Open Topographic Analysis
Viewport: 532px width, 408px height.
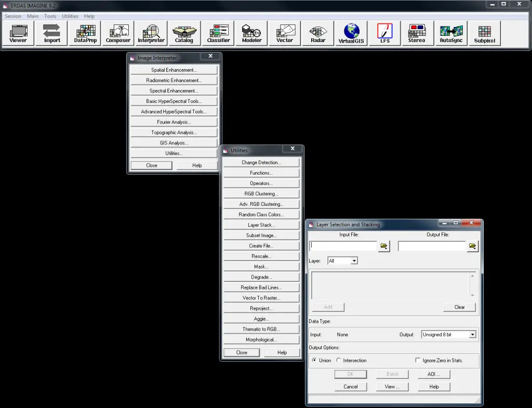coord(174,133)
